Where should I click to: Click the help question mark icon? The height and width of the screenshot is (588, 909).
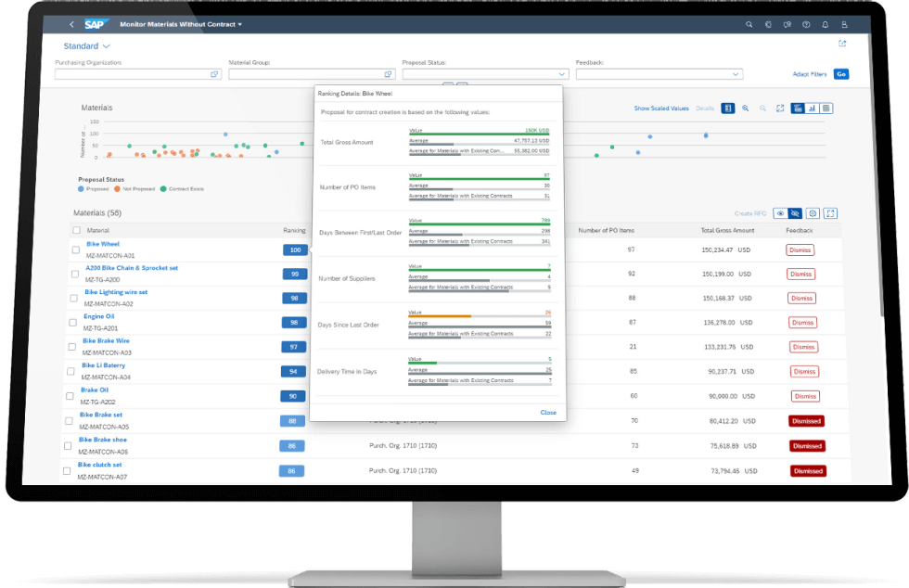tap(807, 24)
